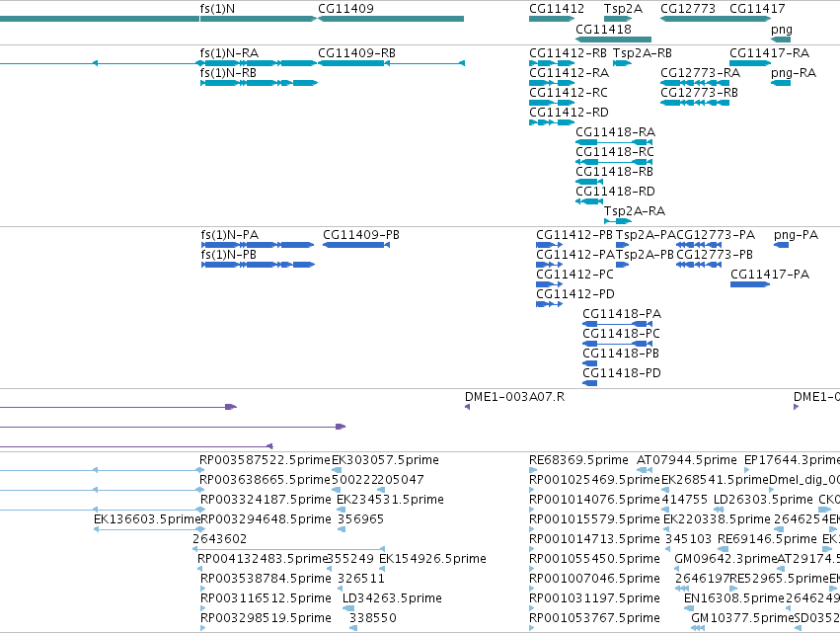The width and height of the screenshot is (840, 633).
Task: Select transcript CG11412-RD
Action: pos(552,122)
